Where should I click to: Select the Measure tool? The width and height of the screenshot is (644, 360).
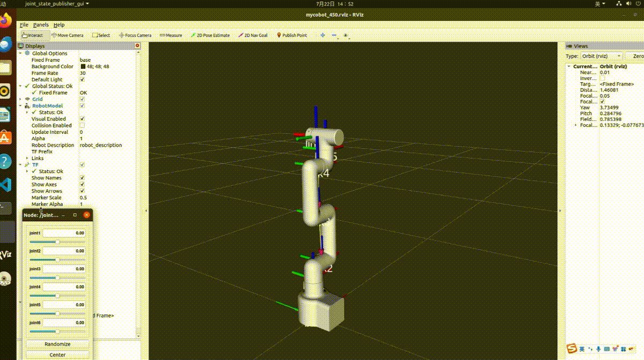pos(170,35)
